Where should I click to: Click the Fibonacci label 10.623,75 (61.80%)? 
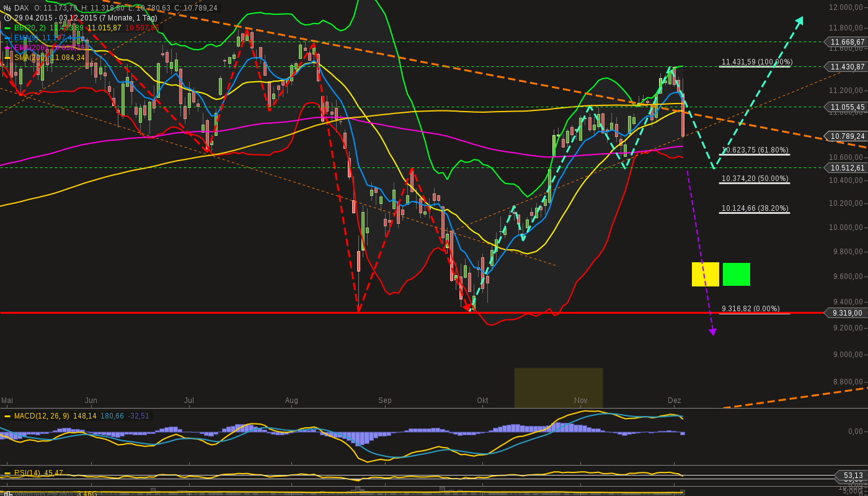(755, 150)
